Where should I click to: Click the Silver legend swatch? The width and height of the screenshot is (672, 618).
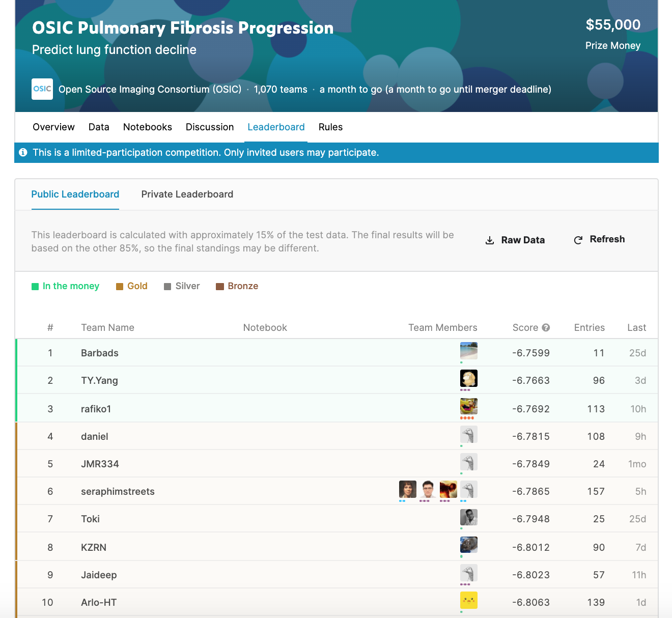point(167,287)
